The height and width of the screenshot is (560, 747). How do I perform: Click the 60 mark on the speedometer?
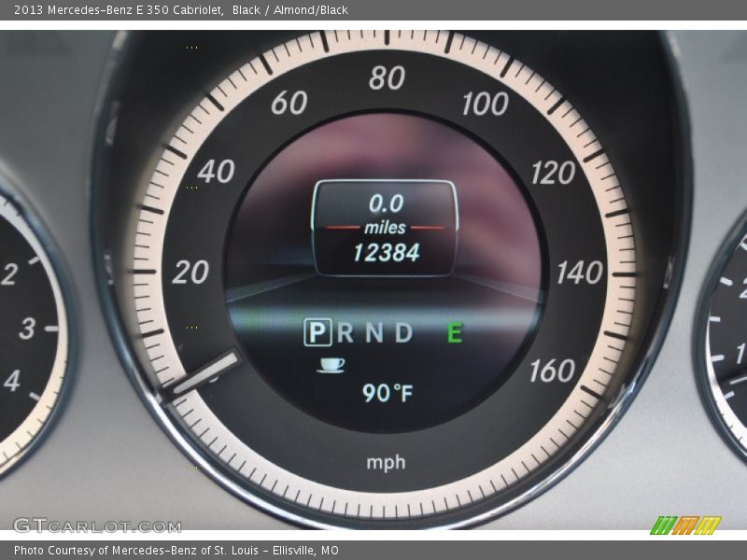[289, 103]
